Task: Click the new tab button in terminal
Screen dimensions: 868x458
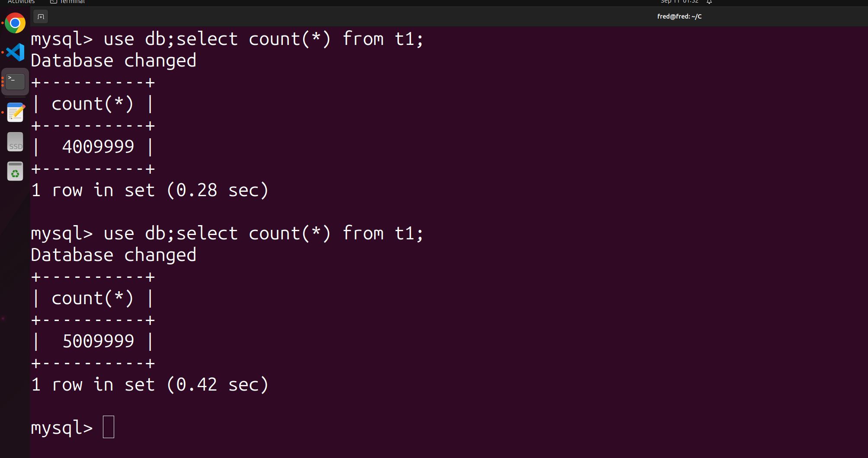Action: tap(41, 17)
